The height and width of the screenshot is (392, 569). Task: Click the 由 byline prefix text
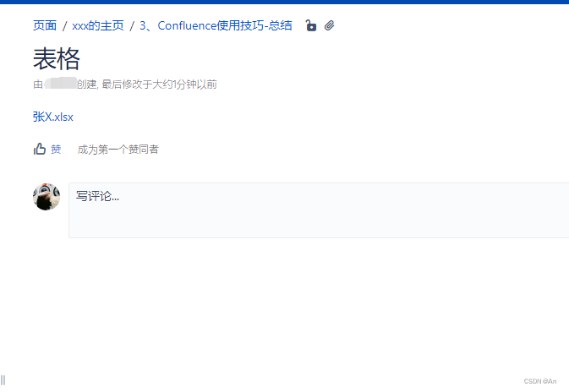(x=38, y=84)
